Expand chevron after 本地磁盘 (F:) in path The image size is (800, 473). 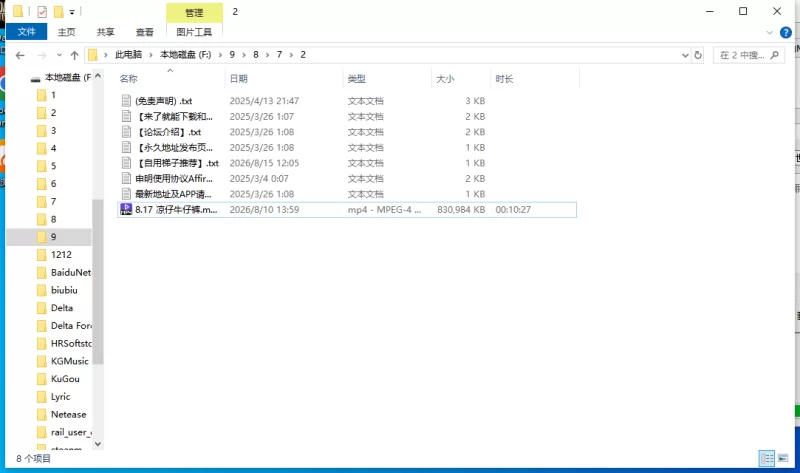(x=220, y=55)
